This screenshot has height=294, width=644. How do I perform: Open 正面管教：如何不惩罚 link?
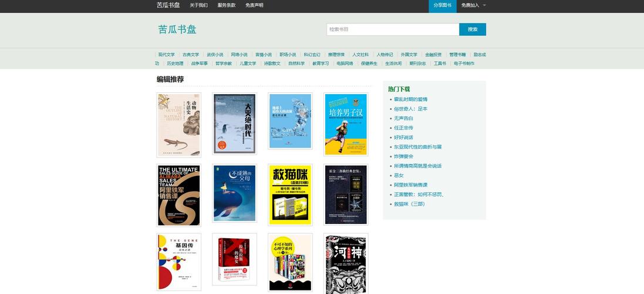point(419,195)
